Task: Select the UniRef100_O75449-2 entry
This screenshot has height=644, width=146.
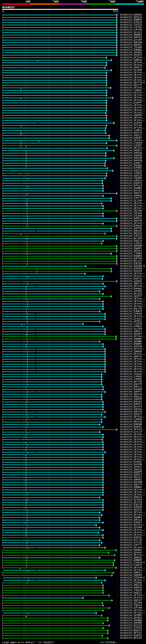Action: 132,578
